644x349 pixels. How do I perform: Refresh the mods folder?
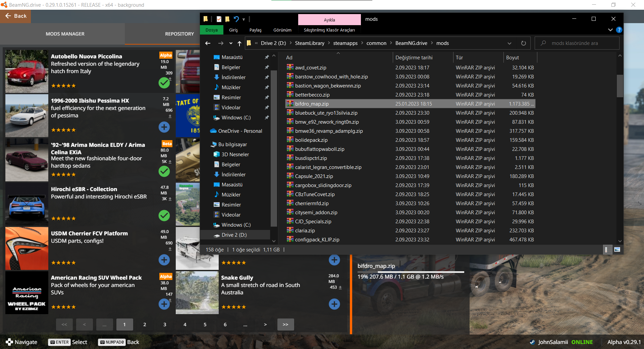(x=523, y=43)
